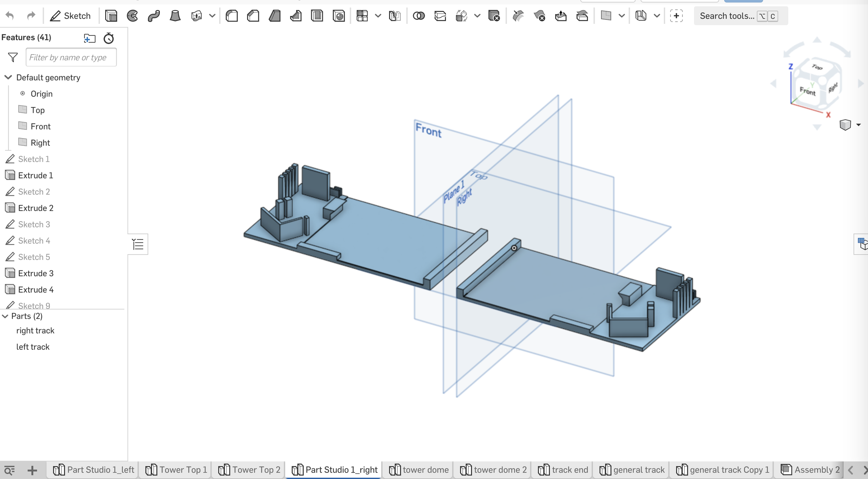Toggle the panel icon on right edge
Viewport: 868px width, 479px height.
coord(863,244)
